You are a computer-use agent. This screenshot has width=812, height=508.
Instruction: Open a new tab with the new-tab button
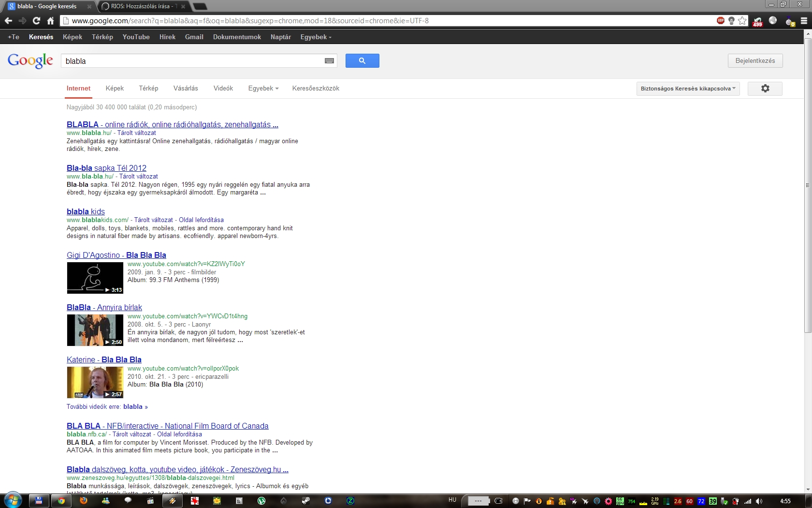coord(200,6)
